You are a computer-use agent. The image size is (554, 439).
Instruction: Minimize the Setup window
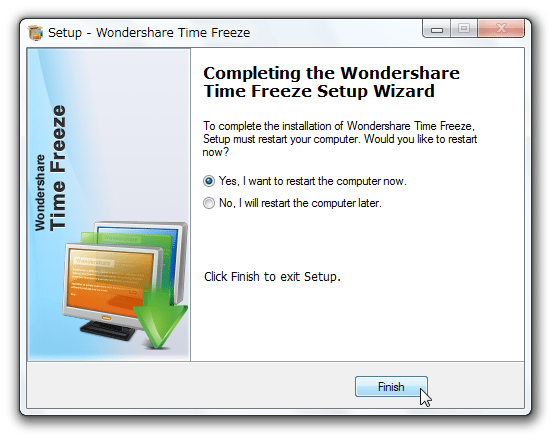[437, 29]
